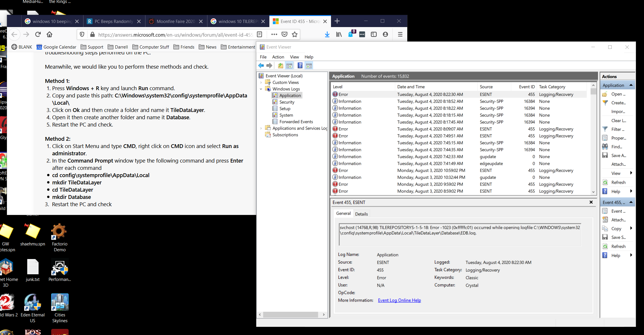Click Firefox home icon
644x335 pixels.
coord(49,35)
